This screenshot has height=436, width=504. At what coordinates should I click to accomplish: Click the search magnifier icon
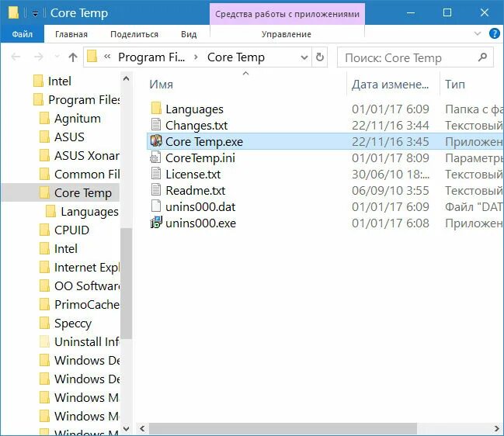(x=482, y=57)
